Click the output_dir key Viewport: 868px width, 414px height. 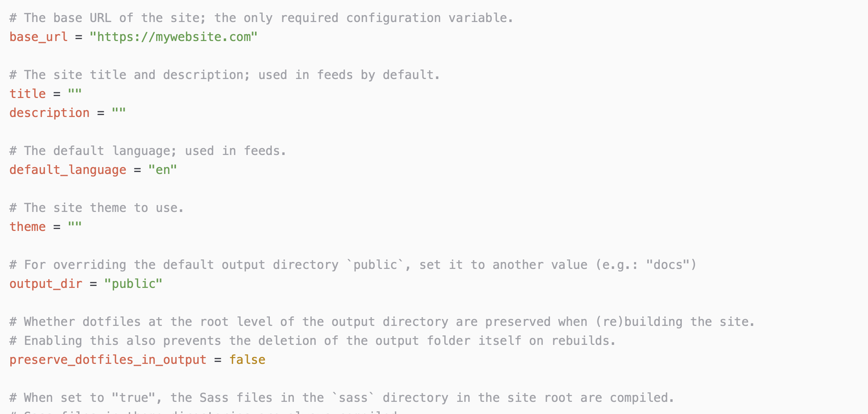coord(46,284)
